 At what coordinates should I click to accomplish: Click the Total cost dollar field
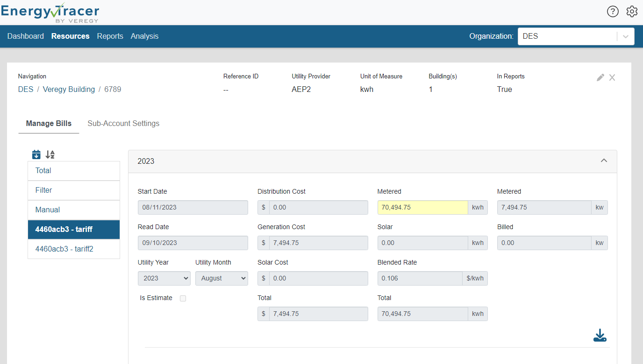tap(319, 314)
